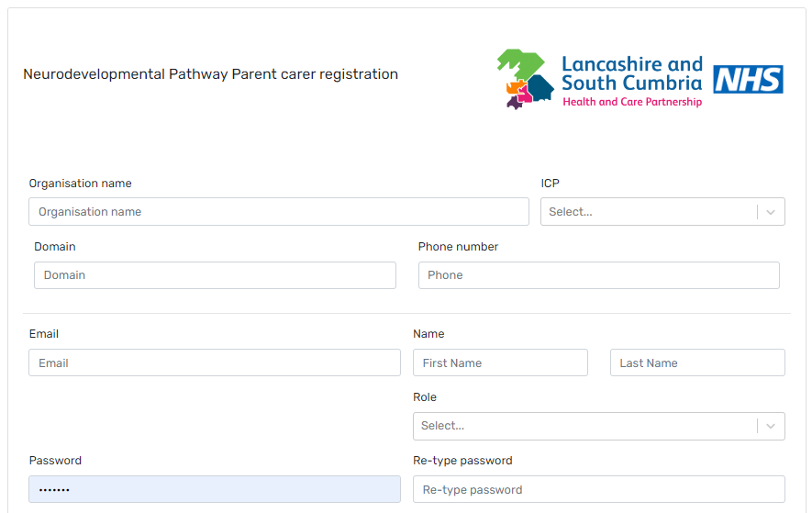The width and height of the screenshot is (812, 513).
Task: Click the Role Select... combo box
Action: (585, 426)
